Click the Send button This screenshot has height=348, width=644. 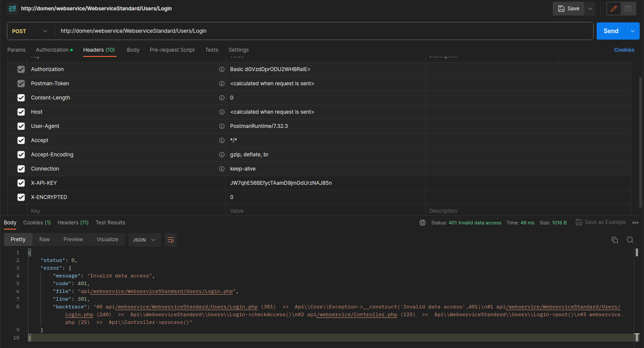pyautogui.click(x=611, y=31)
